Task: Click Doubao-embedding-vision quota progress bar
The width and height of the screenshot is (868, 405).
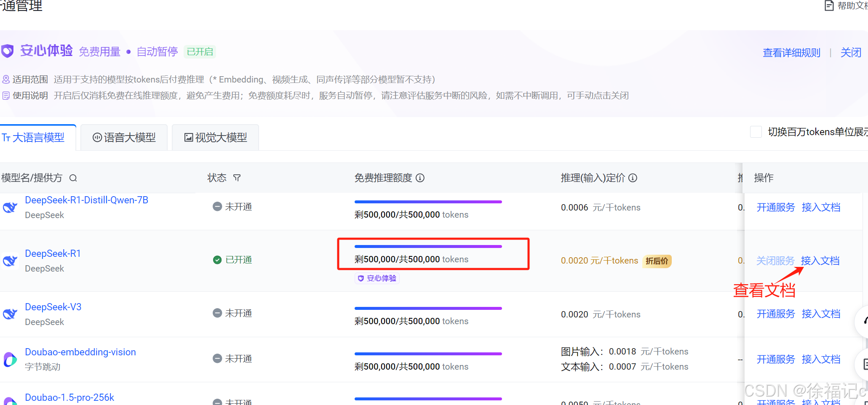Action: click(x=428, y=354)
